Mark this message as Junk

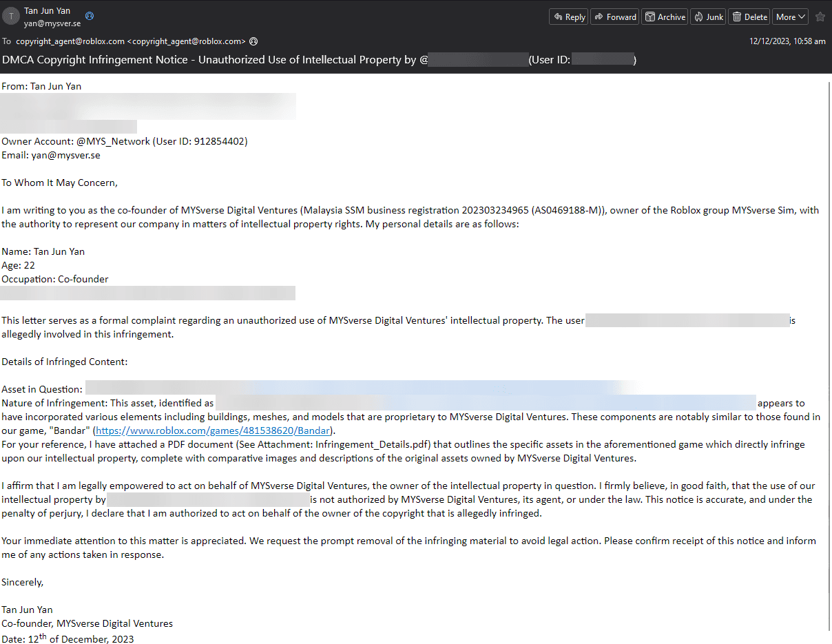point(708,17)
